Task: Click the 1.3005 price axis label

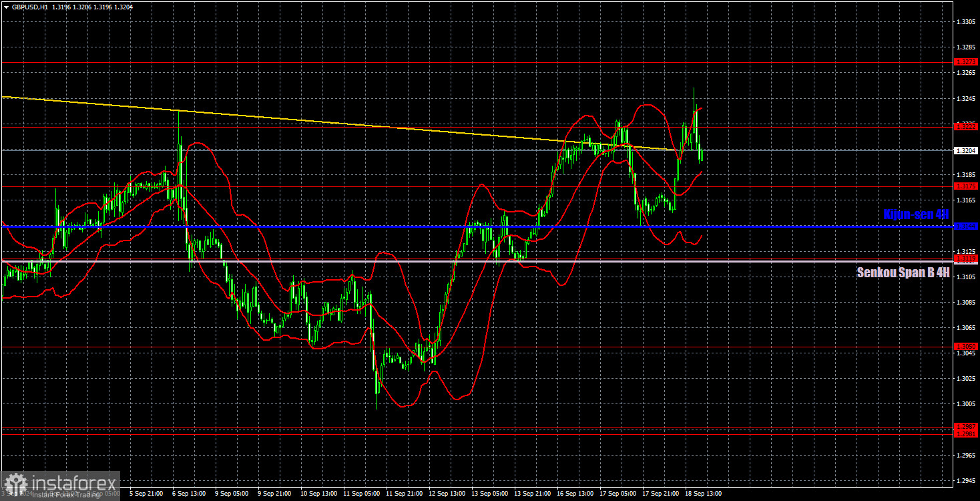Action: pyautogui.click(x=966, y=404)
